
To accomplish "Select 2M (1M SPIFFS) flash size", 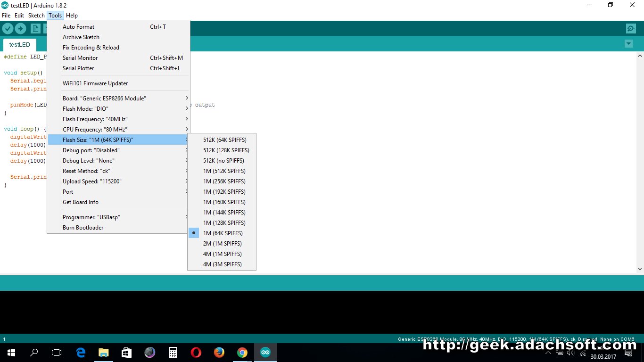I will [222, 244].
